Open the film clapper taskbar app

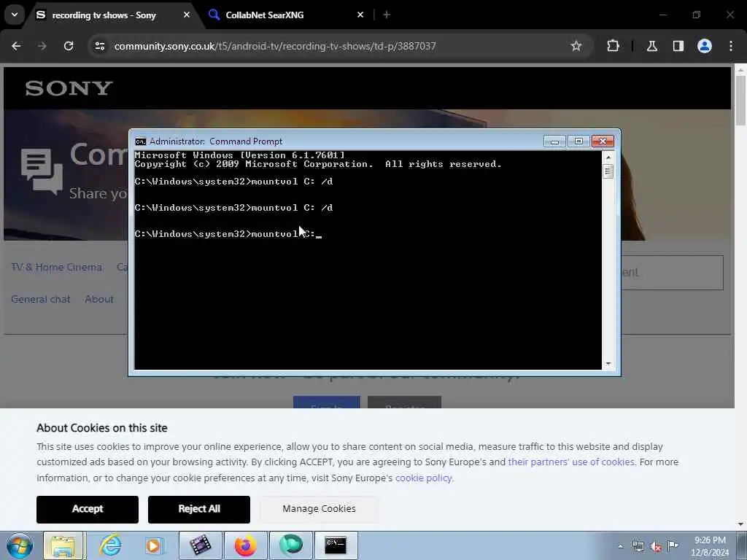200,545
